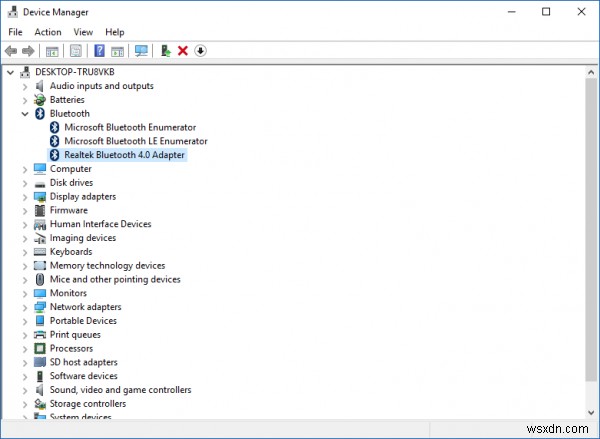Expand the Imaging devices category
This screenshot has width=600, height=439.
coord(25,238)
